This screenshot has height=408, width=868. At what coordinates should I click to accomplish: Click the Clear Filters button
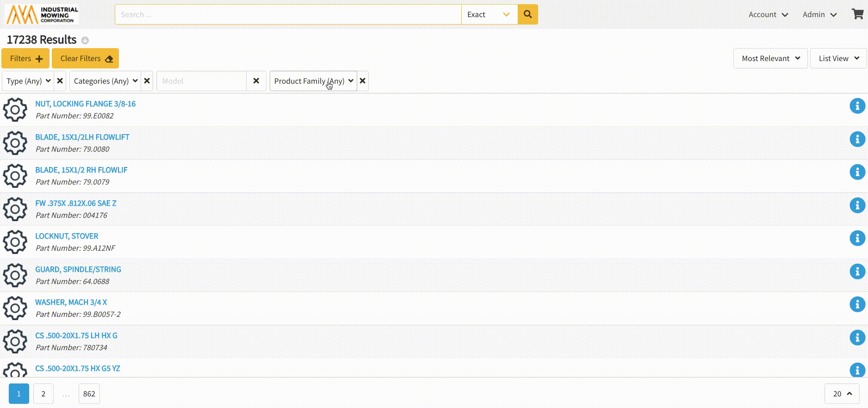86,58
